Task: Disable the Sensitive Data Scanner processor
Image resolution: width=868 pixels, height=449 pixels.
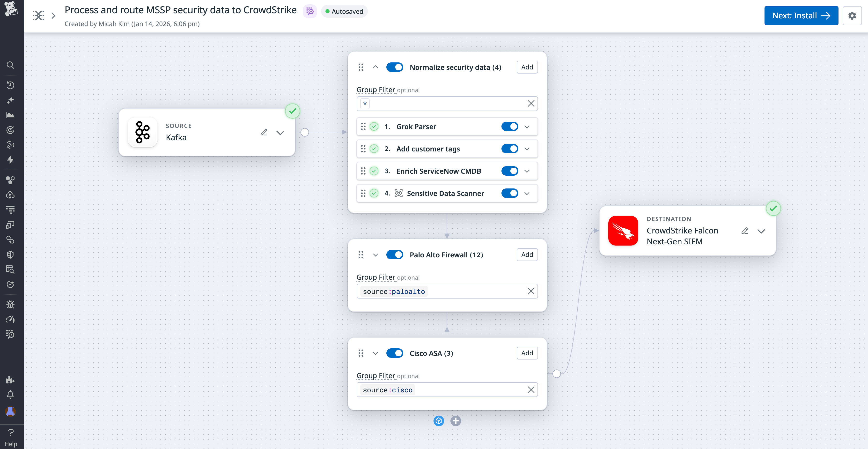Action: click(510, 193)
